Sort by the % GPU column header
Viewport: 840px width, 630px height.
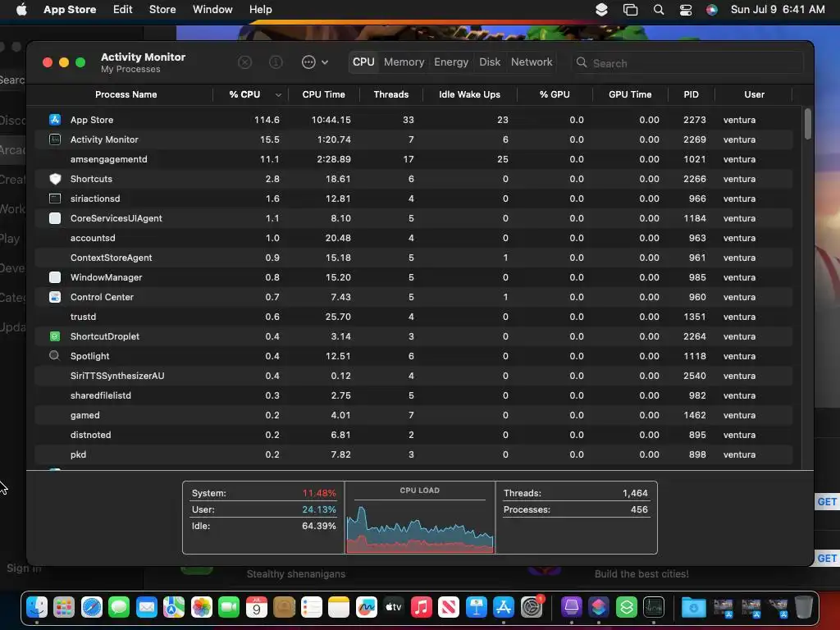point(555,94)
